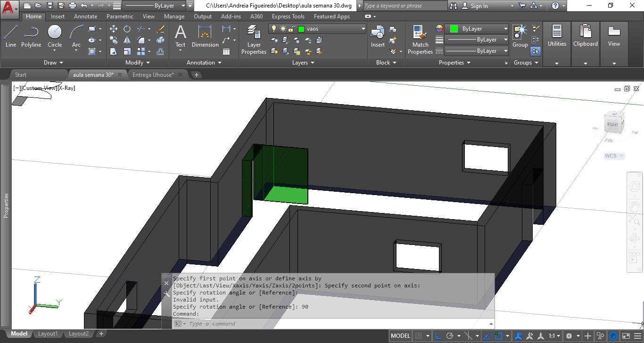
Task: Open the Autodesk Exchange Apps cart icon
Action: coord(522,6)
